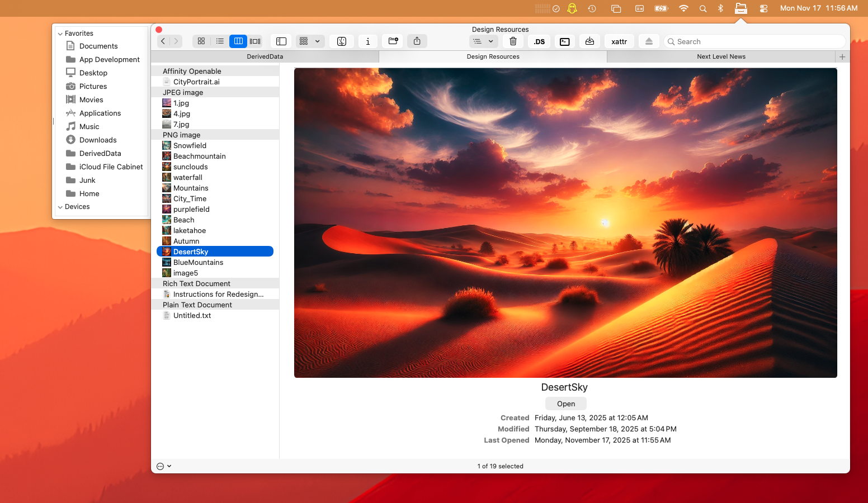Viewport: 868px width, 503px height.
Task: Click the trash icon in the toolbar
Action: click(513, 41)
